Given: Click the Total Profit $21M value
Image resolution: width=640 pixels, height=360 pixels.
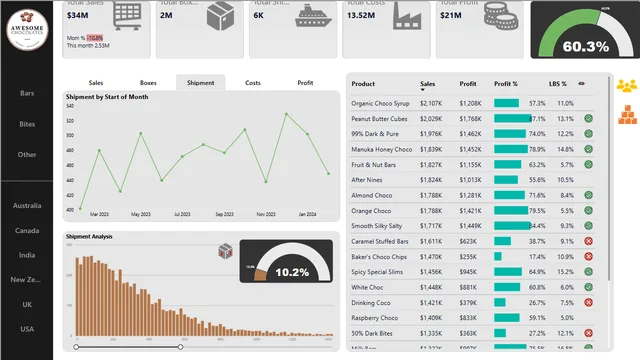Looking at the screenshot, I should click(x=451, y=15).
